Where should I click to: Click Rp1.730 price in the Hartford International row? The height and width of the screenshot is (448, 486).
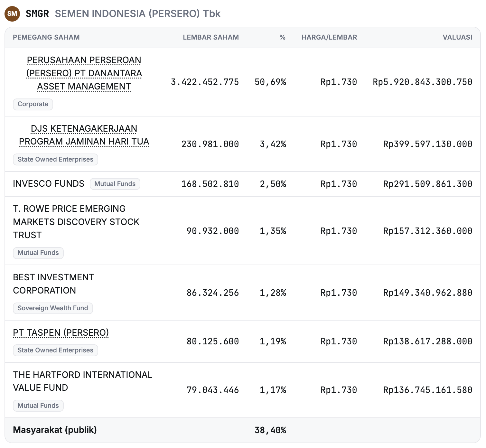339,390
